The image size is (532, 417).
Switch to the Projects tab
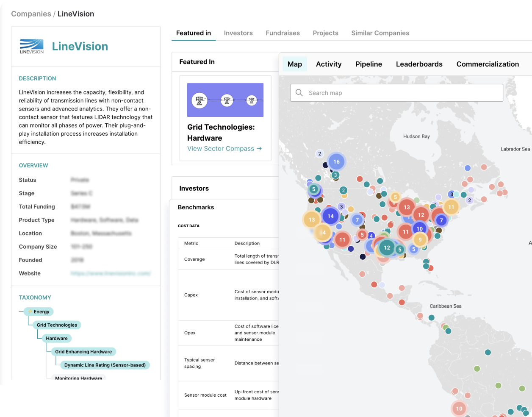[x=325, y=33]
